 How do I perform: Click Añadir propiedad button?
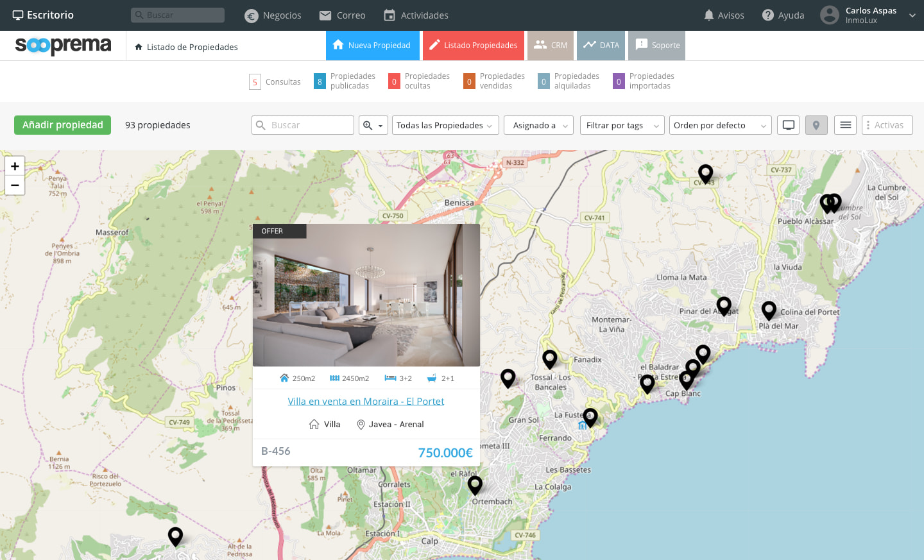tap(62, 125)
